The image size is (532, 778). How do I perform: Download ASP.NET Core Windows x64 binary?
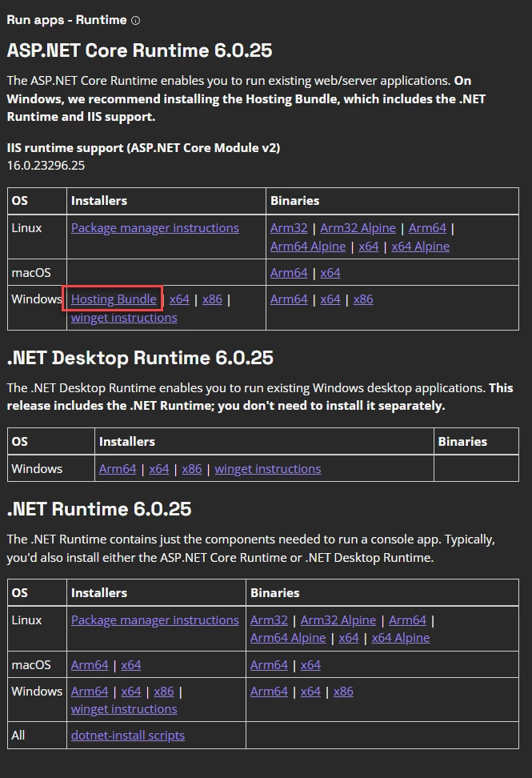coord(330,299)
